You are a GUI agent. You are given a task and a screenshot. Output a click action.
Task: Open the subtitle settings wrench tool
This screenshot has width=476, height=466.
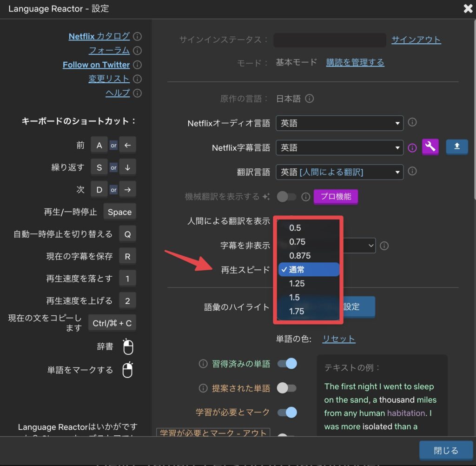click(x=430, y=147)
